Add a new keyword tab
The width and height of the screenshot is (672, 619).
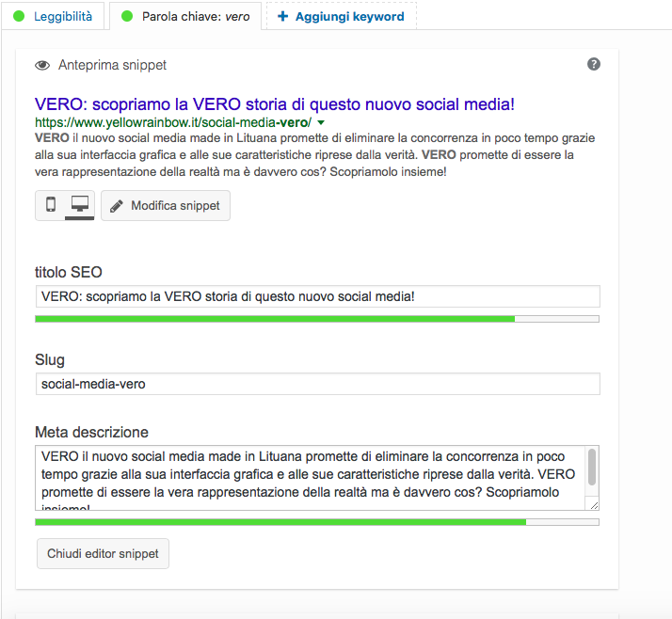(x=342, y=16)
